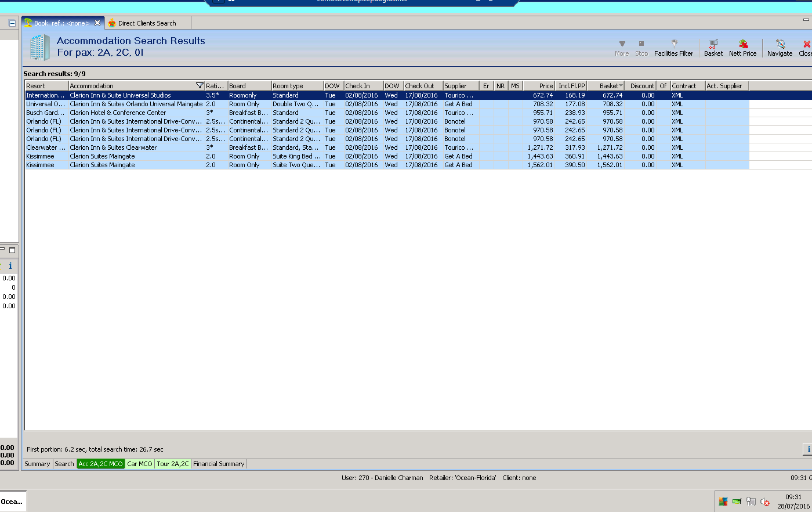Click the taskbar clock showing 28/07/2016

[x=793, y=502]
